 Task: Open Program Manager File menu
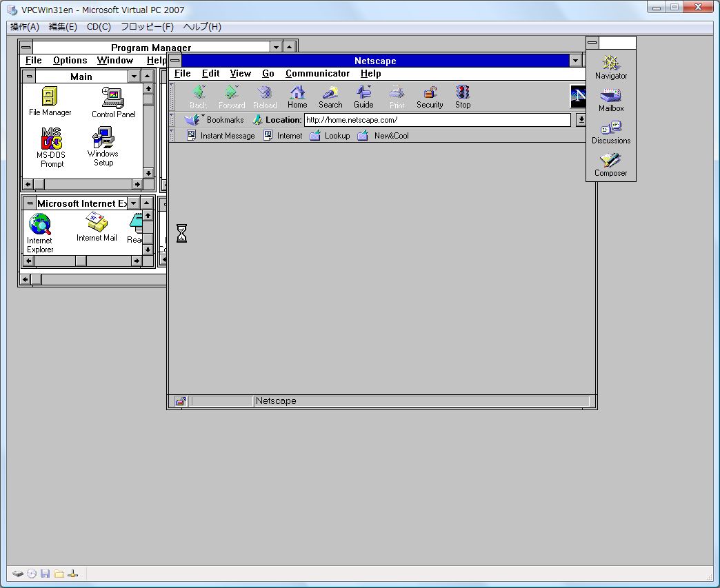click(34, 60)
